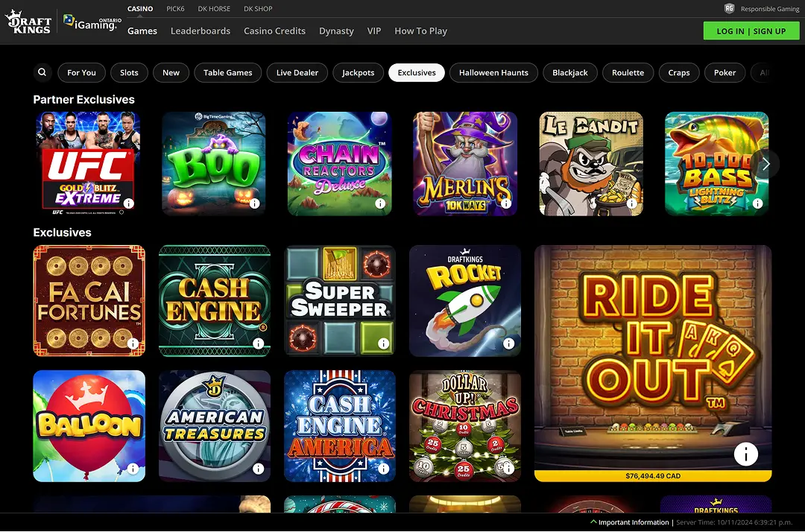Screen dimensions: 805x532
Task: Enable the Halloween Haunts filter
Action: tap(493, 72)
